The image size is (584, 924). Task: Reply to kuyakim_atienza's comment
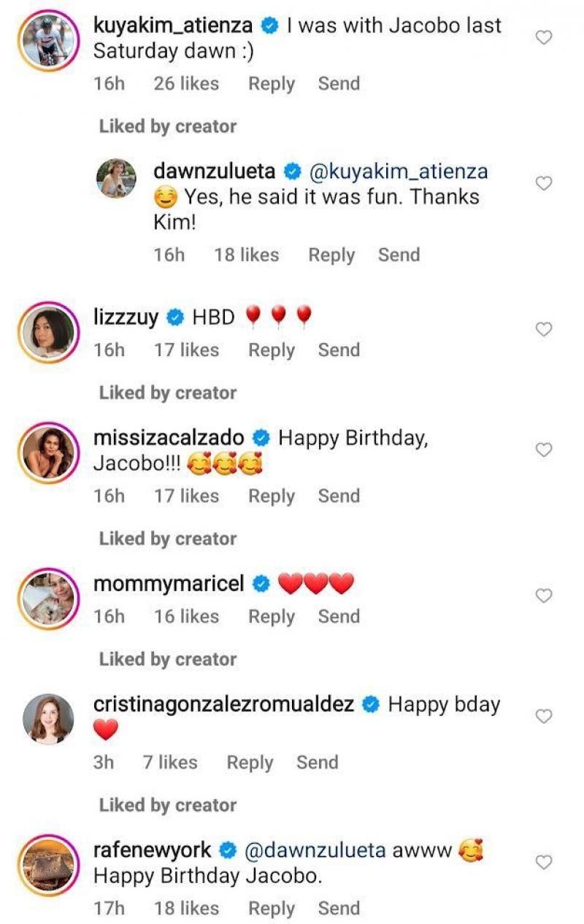(271, 84)
